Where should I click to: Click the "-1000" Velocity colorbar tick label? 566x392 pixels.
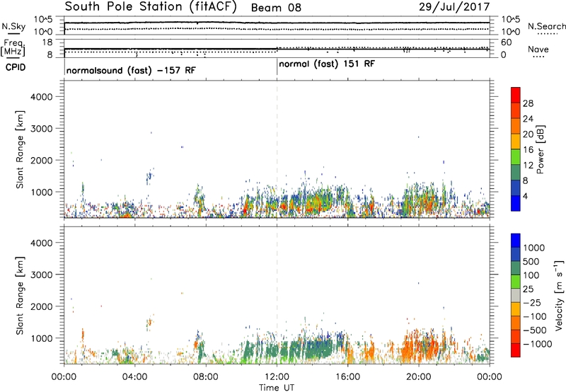coord(538,344)
